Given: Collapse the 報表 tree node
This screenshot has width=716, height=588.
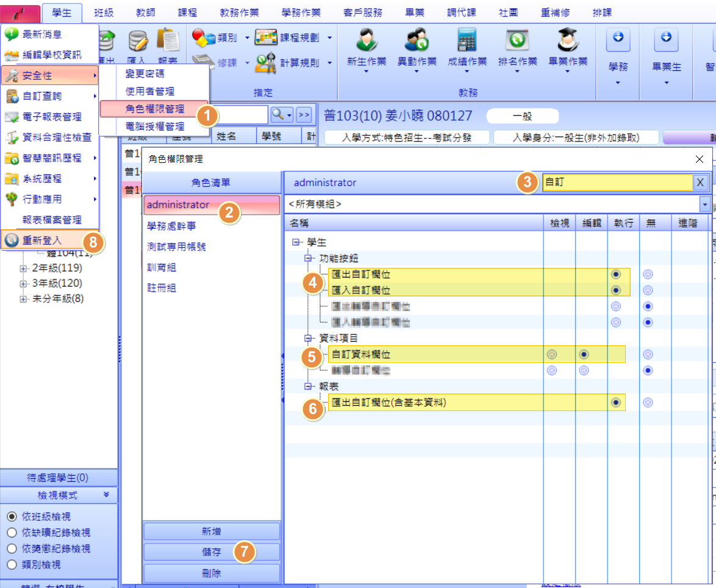Looking at the screenshot, I should click(x=308, y=387).
